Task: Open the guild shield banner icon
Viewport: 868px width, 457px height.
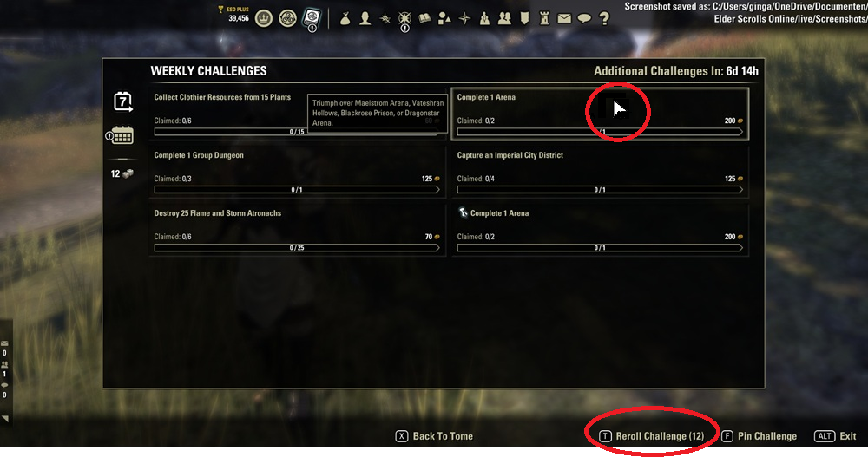Action: click(x=524, y=19)
